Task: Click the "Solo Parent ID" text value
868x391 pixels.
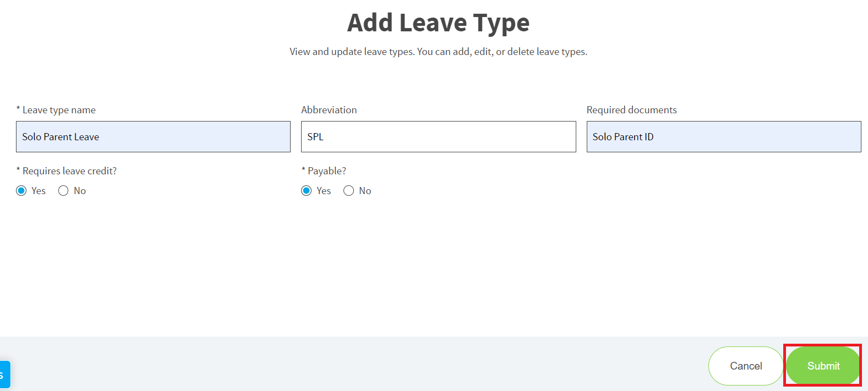Action: tap(623, 137)
